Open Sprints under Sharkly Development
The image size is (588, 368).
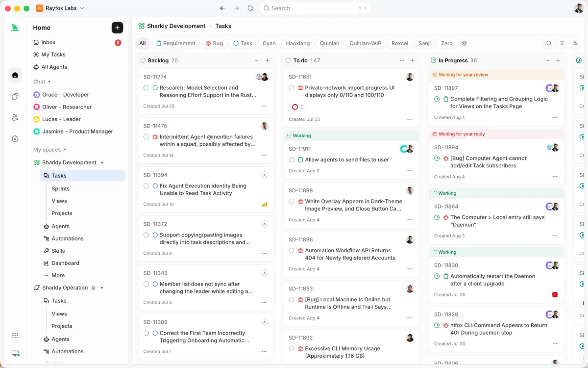(x=61, y=188)
